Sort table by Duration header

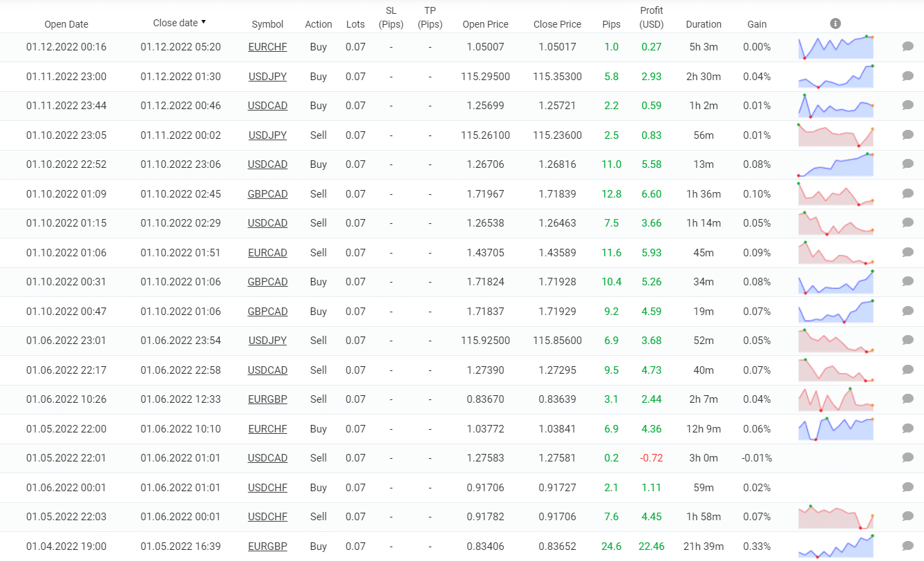pyautogui.click(x=704, y=24)
